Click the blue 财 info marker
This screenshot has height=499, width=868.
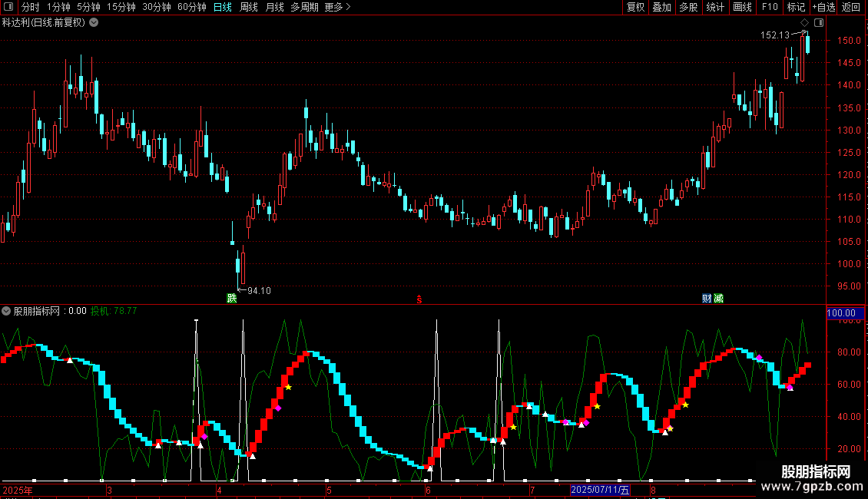pyautogui.click(x=707, y=298)
